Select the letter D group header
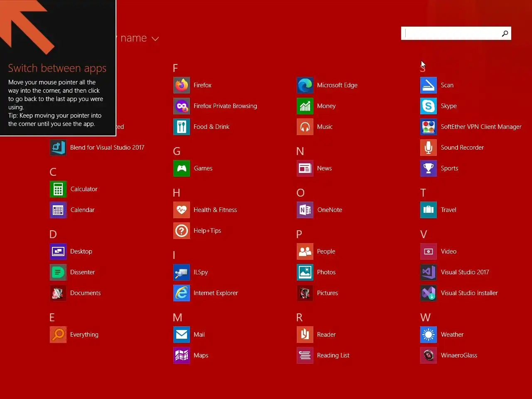The height and width of the screenshot is (399, 532). (53, 234)
